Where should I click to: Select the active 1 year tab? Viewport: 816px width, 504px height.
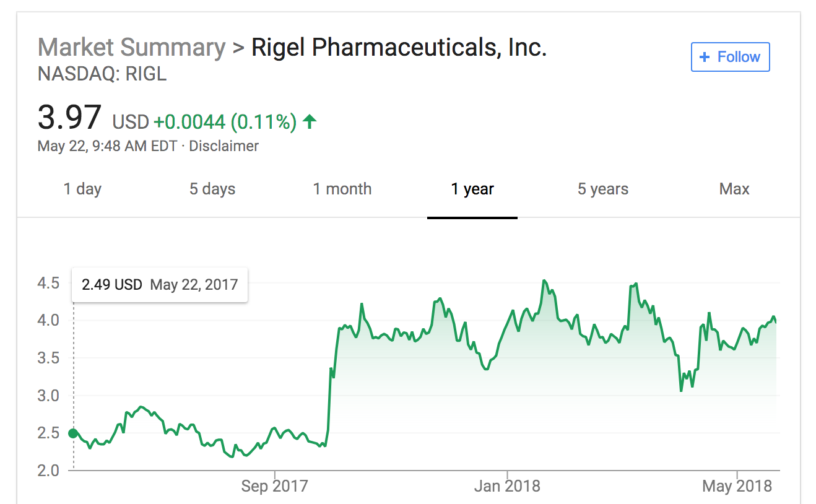click(472, 189)
